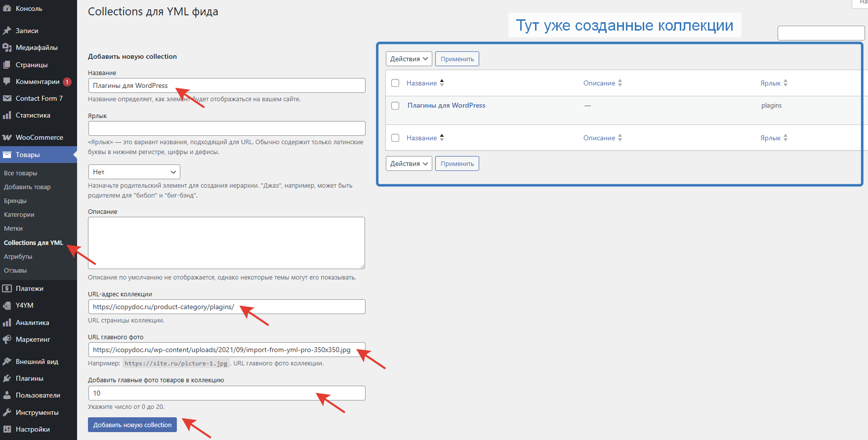Open WooCommerce via its Woo icon
This screenshot has height=440, width=868.
point(7,137)
